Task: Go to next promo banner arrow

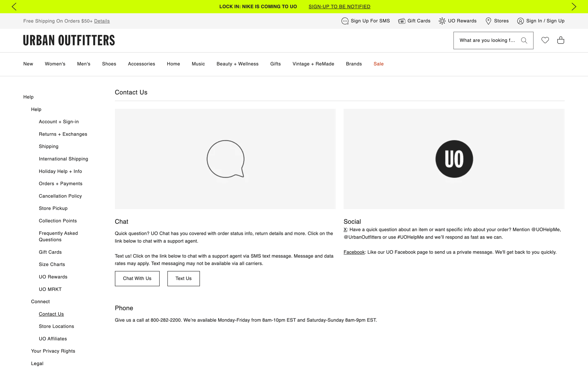Action: [x=574, y=7]
